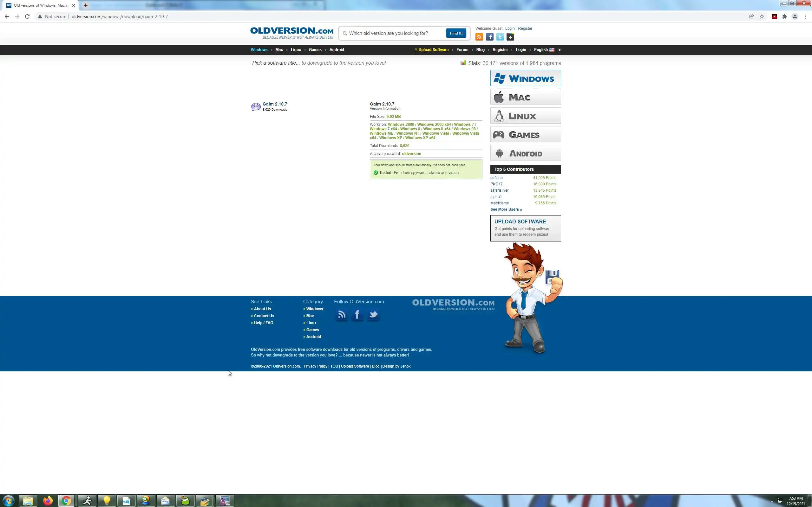Open Forum from the navigation bar
The image size is (812, 507).
point(462,50)
